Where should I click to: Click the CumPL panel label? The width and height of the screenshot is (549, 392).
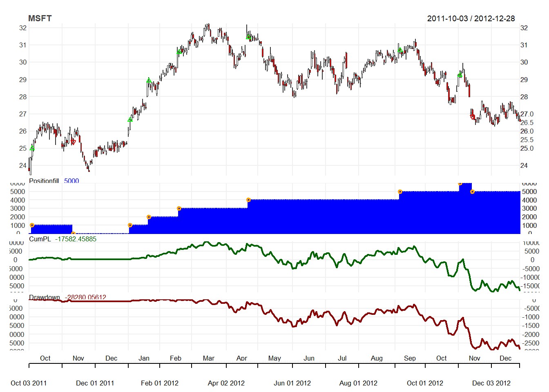(40, 239)
